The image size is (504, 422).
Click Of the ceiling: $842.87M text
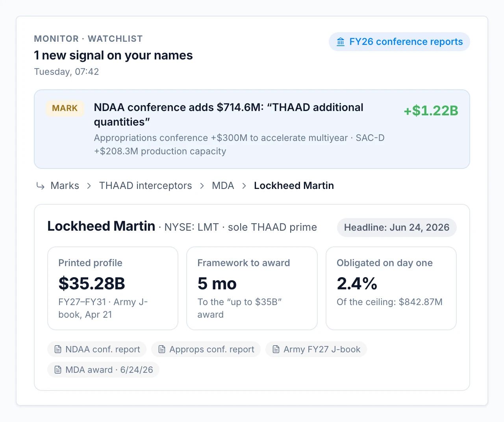[x=389, y=302]
